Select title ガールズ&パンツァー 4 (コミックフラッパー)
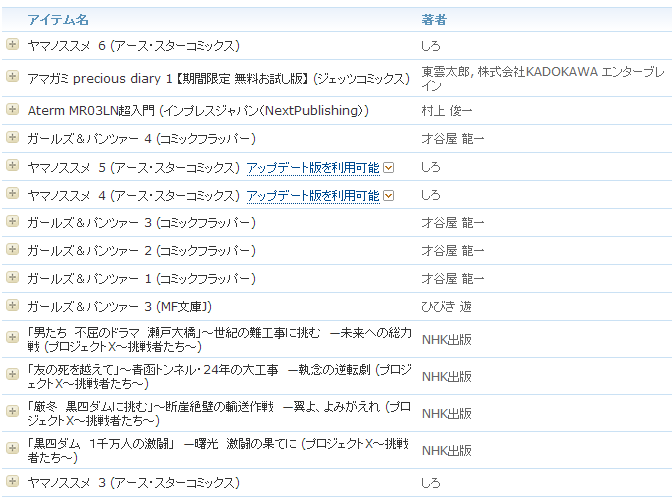Image resolution: width=672 pixels, height=501 pixels. coord(141,139)
